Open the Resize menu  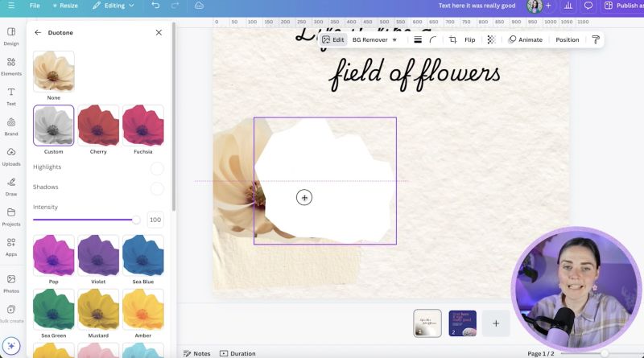(x=65, y=6)
